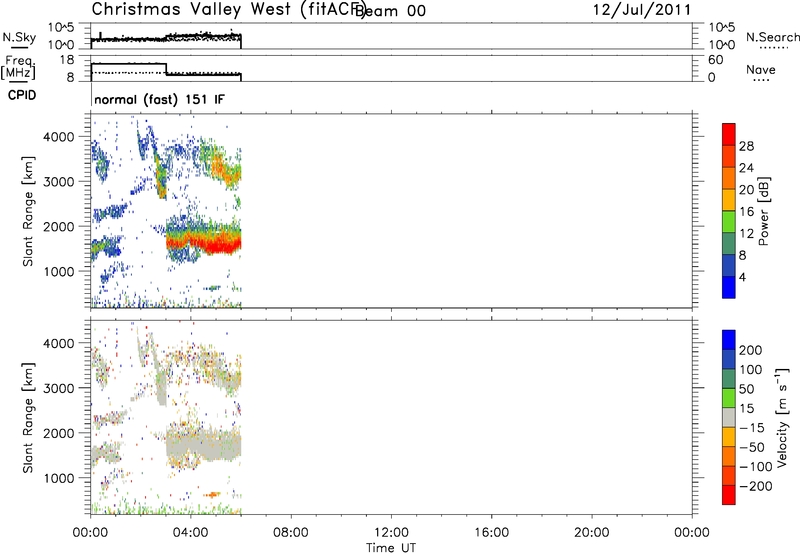Viewport: 800px width, 554px height.
Task: Pick the bright blue top segment of Velocity colorbar
Action: [x=729, y=340]
